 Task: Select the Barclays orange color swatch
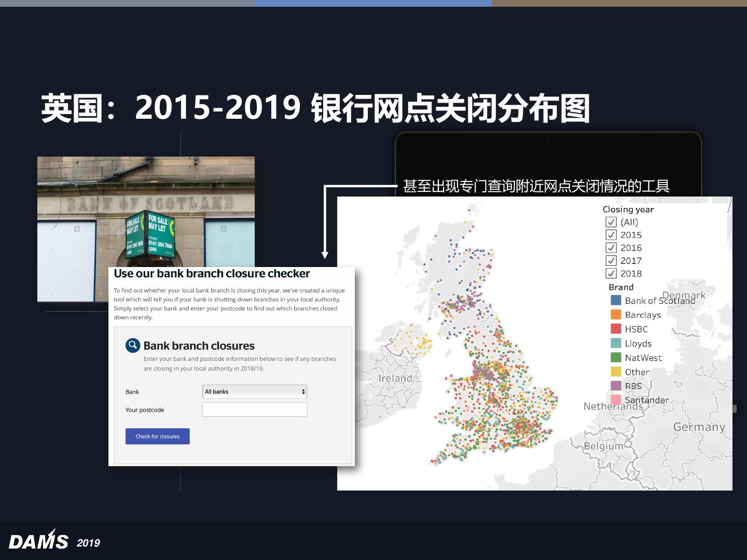point(616,314)
